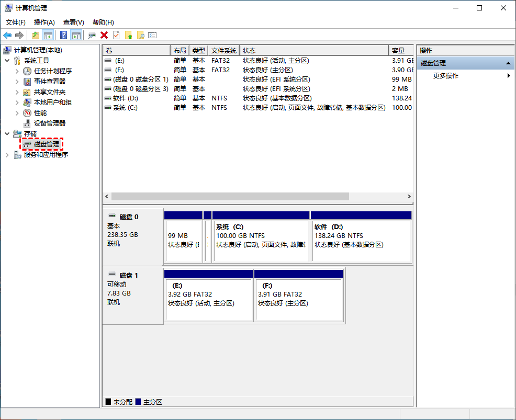Click the Forward arrow toolbar icon
This screenshot has width=516, height=420.
pyautogui.click(x=19, y=35)
